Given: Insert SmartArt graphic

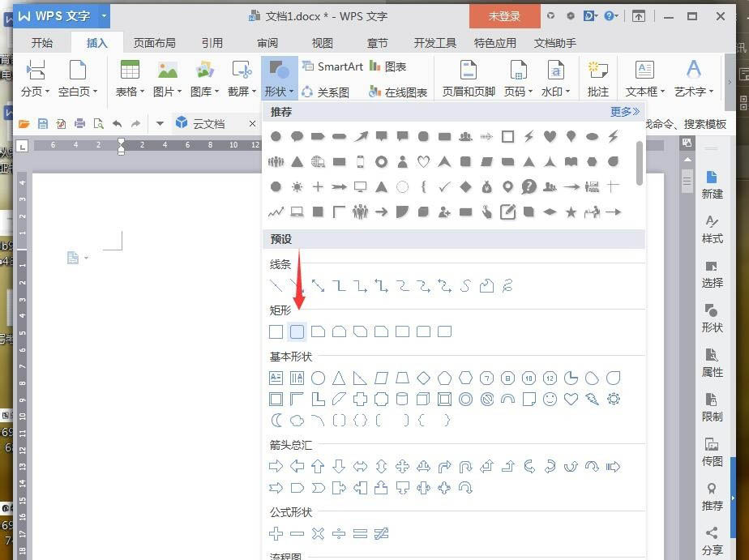Looking at the screenshot, I should pyautogui.click(x=333, y=66).
